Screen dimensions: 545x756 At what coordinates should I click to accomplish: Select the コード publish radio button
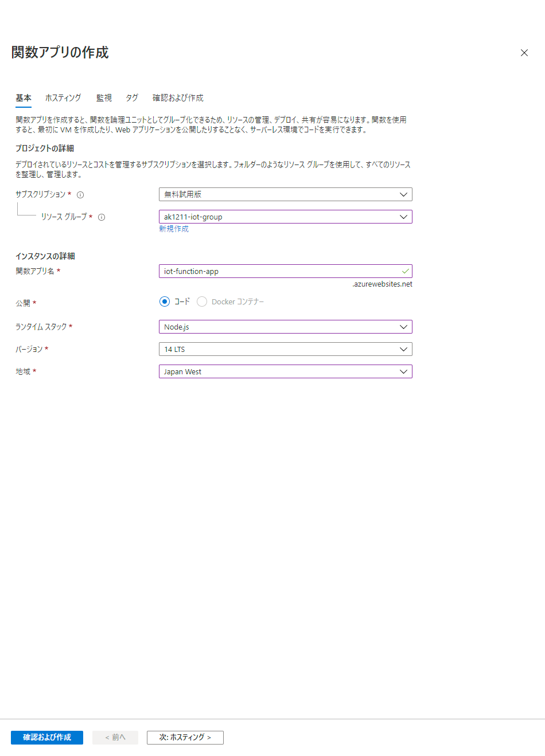coord(165,301)
